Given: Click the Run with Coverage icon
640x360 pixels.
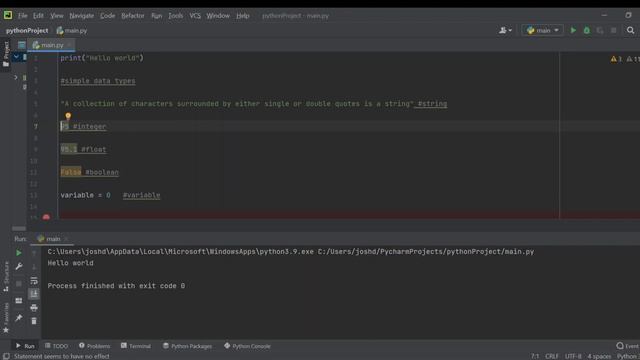Looking at the screenshot, I should coord(600,30).
